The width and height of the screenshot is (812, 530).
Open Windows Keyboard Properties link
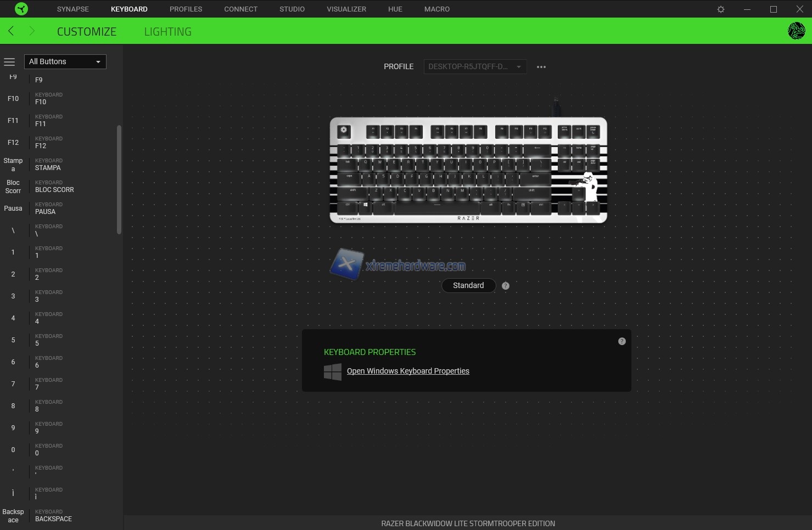pos(408,371)
